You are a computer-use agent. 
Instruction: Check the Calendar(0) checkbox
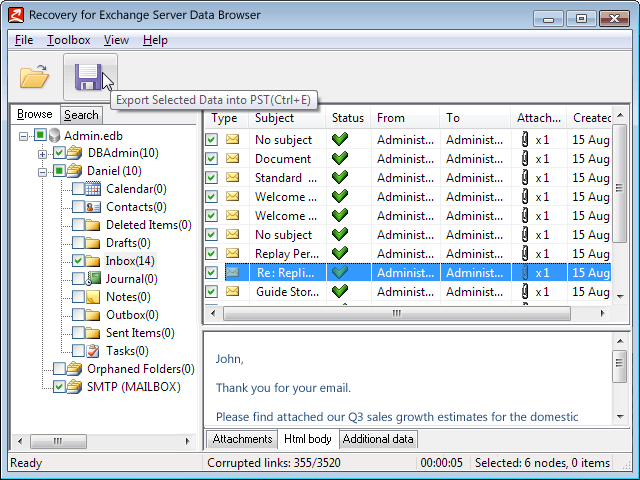78,189
